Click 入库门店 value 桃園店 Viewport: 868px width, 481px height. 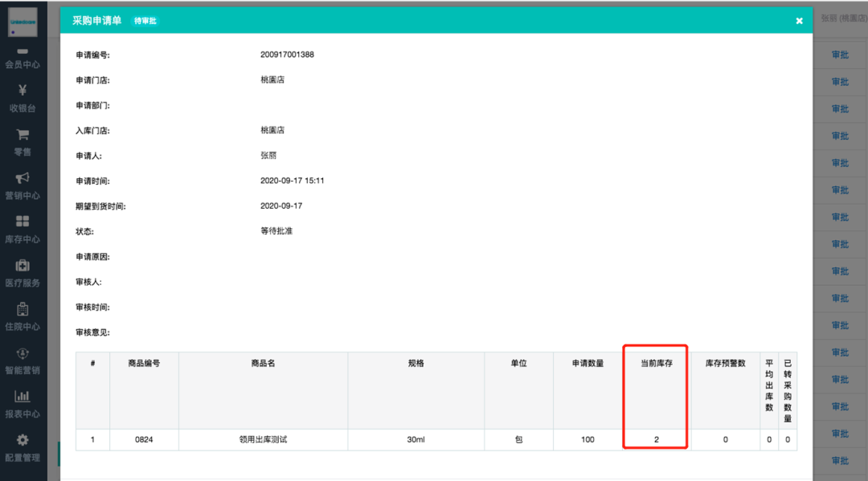272,130
